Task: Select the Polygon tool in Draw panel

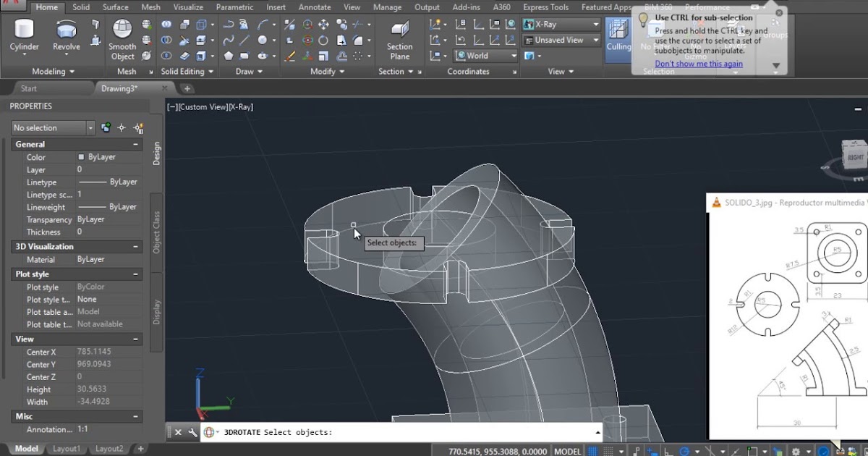Action: (x=229, y=56)
